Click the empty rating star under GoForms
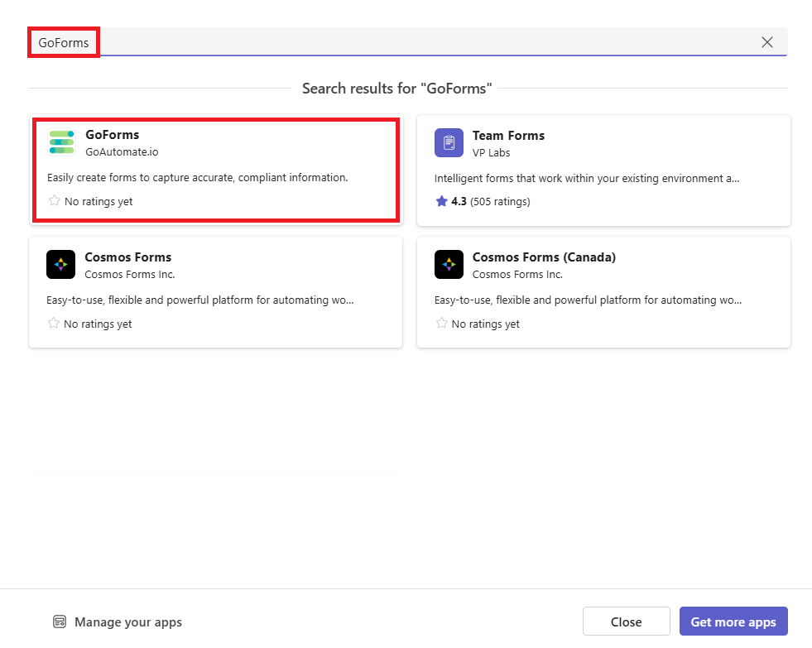 click(x=55, y=201)
